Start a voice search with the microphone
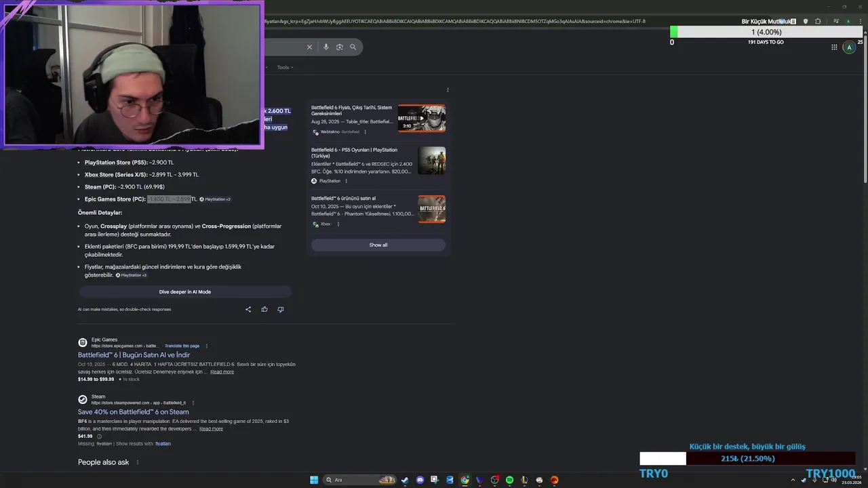 tap(326, 47)
